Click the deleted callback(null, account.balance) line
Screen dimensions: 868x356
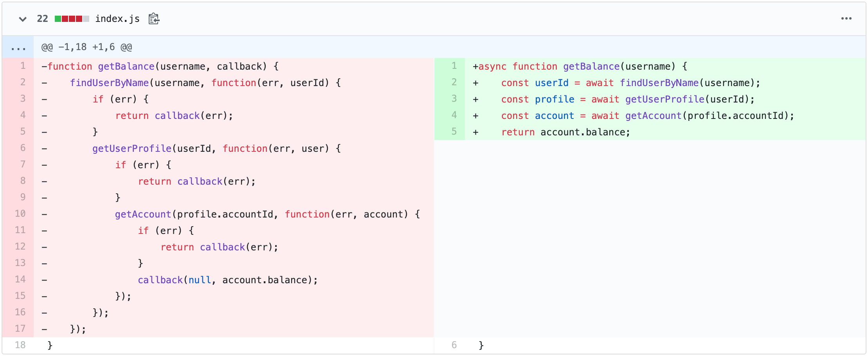(228, 279)
